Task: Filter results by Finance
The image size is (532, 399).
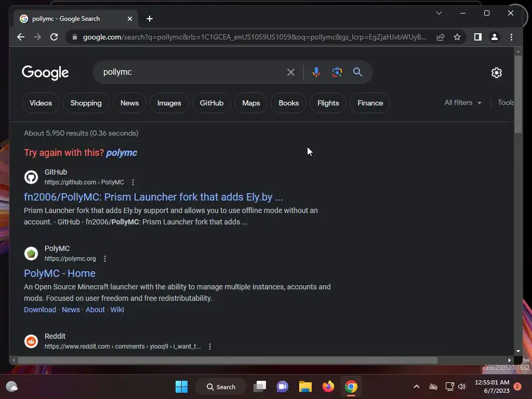Action: [x=370, y=103]
